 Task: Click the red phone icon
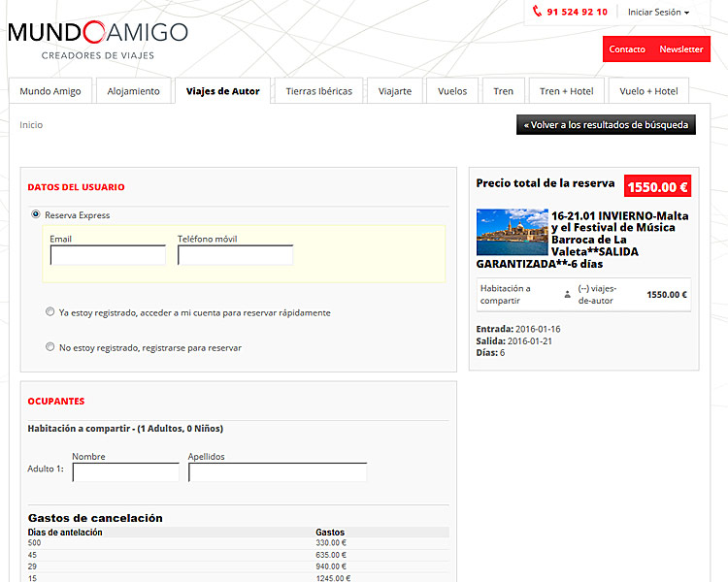[x=537, y=11]
